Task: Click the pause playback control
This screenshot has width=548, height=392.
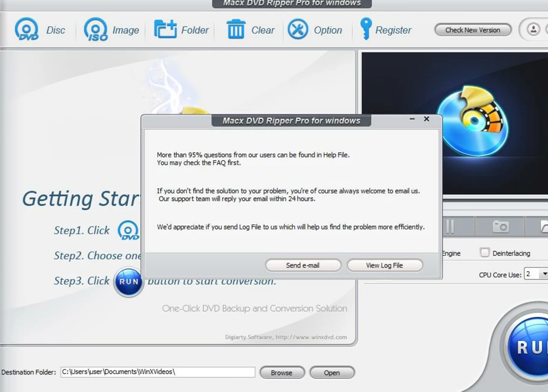Action: coord(450,226)
